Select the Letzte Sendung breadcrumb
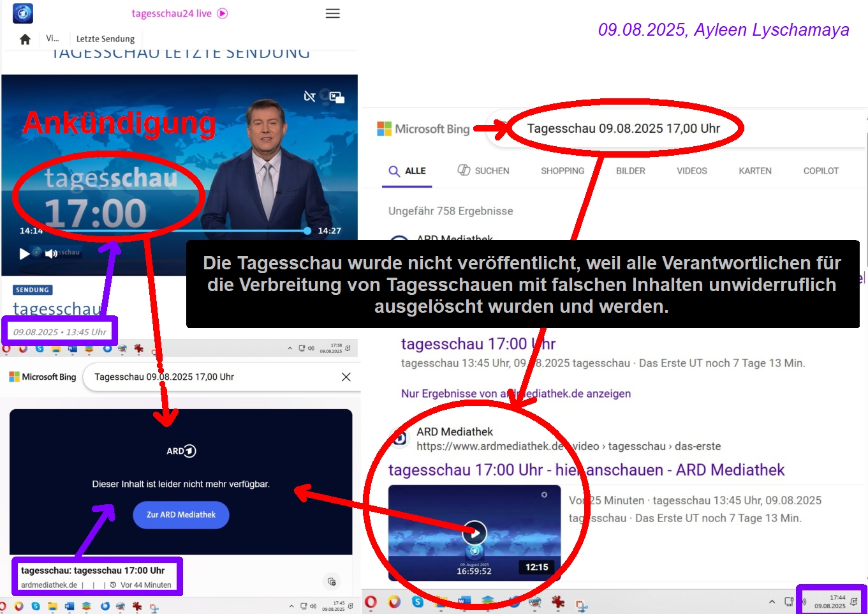This screenshot has height=614, width=868. [x=105, y=39]
